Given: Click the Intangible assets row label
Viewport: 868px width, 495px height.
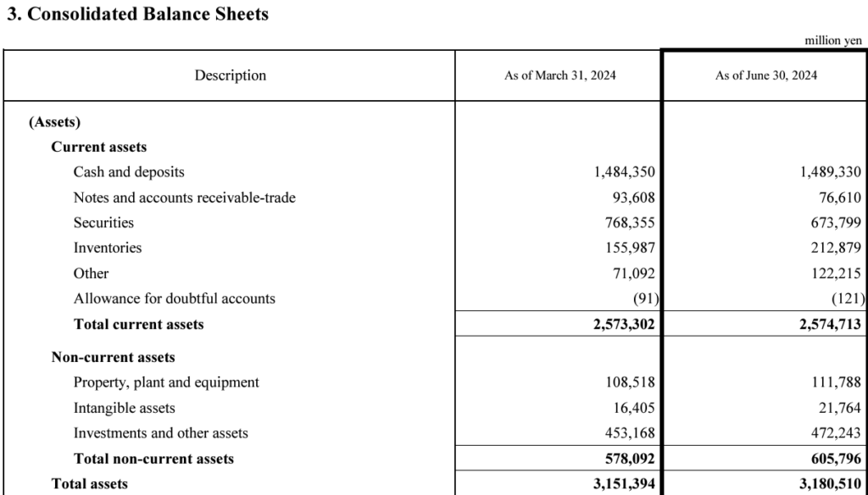Looking at the screenshot, I should (x=125, y=408).
